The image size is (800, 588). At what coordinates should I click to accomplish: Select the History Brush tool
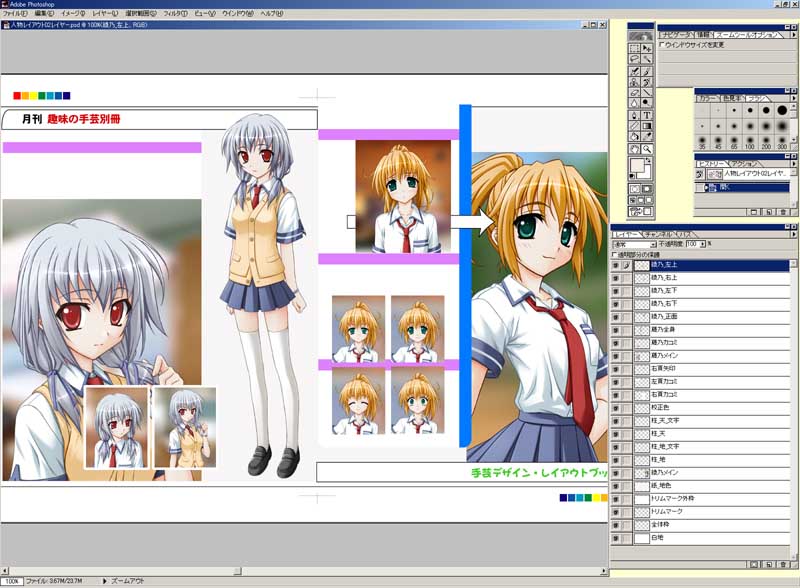(x=647, y=82)
